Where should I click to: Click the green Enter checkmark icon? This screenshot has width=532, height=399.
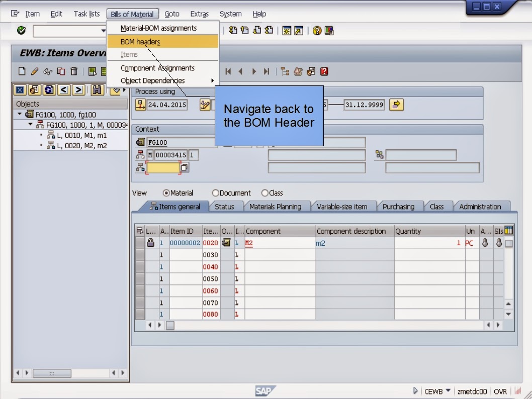click(21, 31)
